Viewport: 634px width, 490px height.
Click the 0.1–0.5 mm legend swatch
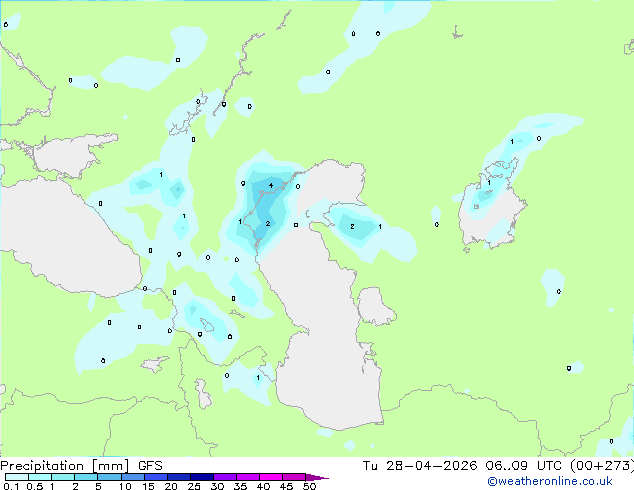(x=17, y=477)
